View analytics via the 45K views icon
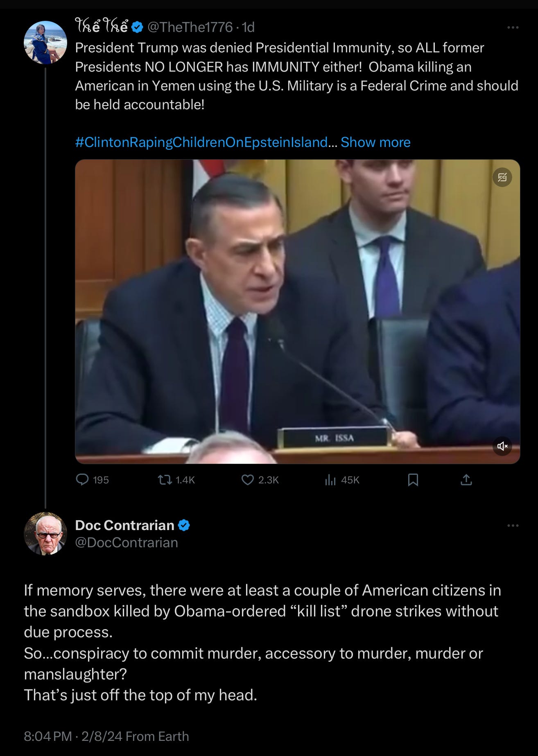Screen dimensions: 538x756 coord(330,479)
